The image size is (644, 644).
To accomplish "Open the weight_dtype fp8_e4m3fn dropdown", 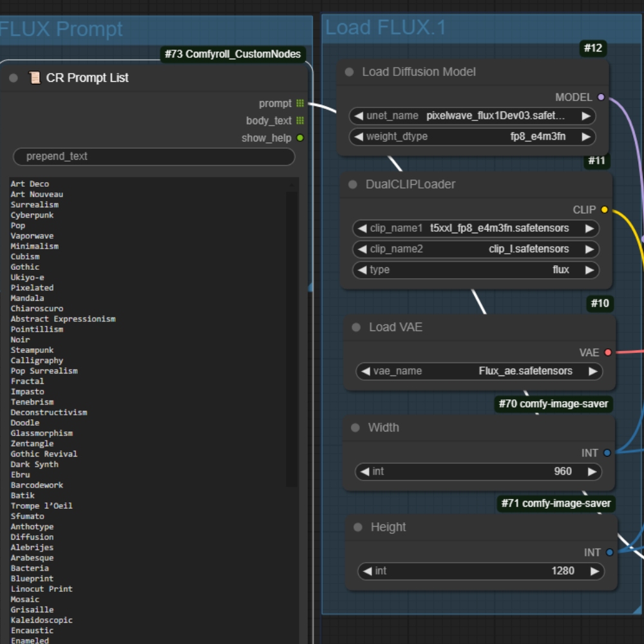I will (472, 137).
